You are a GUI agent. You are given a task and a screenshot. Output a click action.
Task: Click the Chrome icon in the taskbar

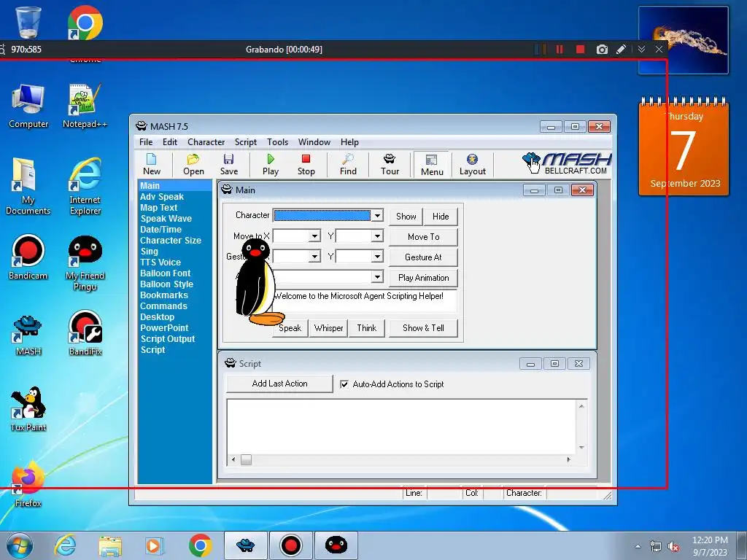[200, 545]
